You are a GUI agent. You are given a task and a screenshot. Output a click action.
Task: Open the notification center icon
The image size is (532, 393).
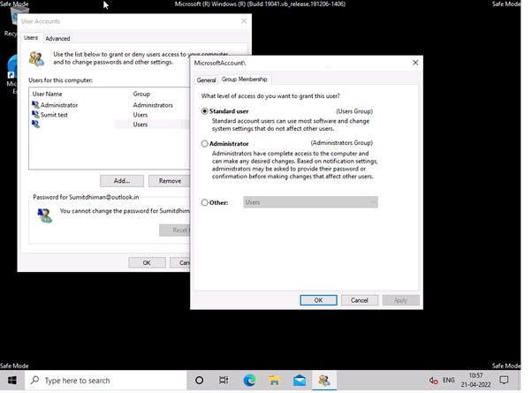pyautogui.click(x=505, y=381)
